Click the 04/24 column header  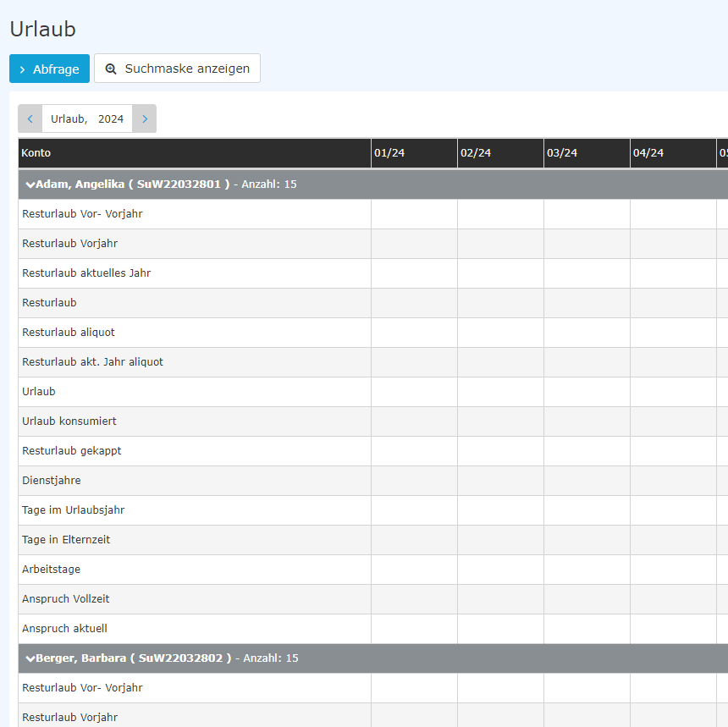tap(673, 153)
